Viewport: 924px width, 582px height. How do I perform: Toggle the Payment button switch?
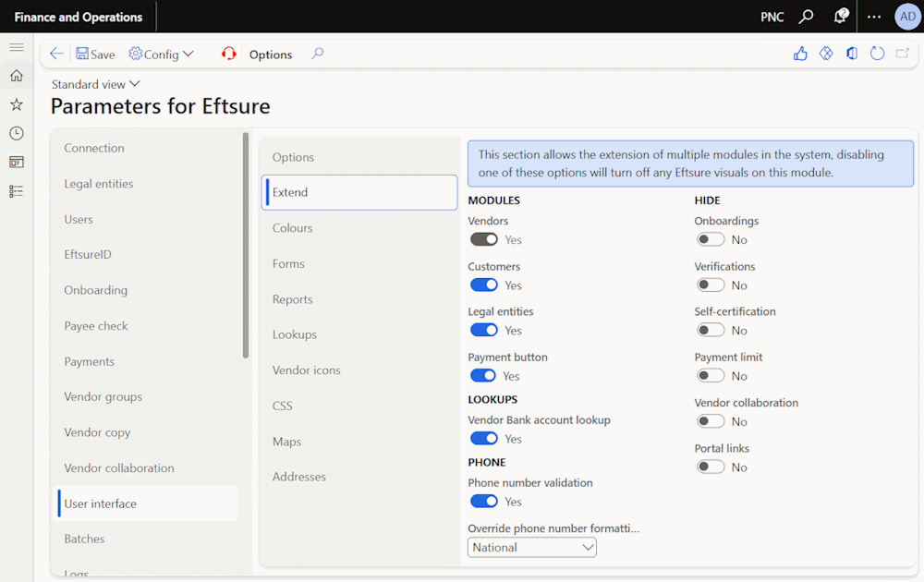click(x=482, y=376)
